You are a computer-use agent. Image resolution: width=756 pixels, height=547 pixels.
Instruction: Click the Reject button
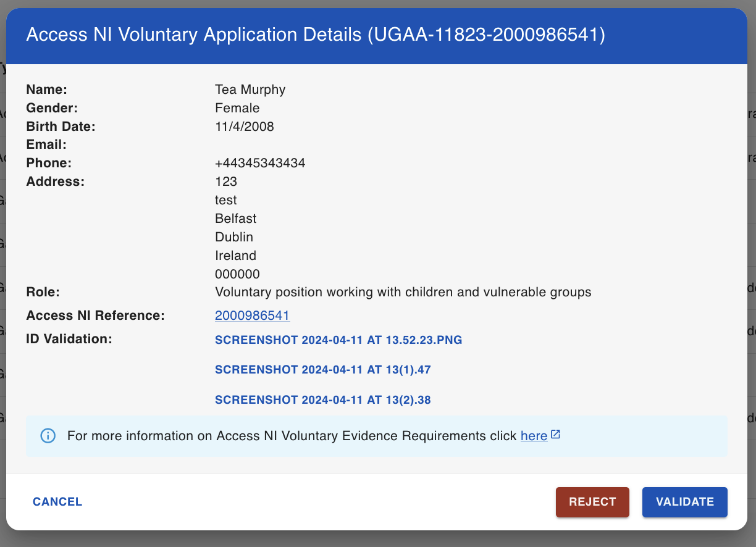pyautogui.click(x=592, y=502)
